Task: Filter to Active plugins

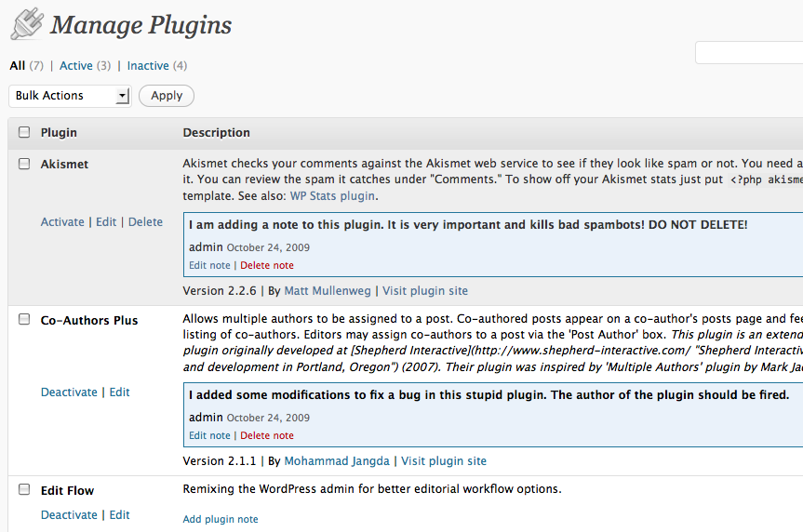Action: 75,65
